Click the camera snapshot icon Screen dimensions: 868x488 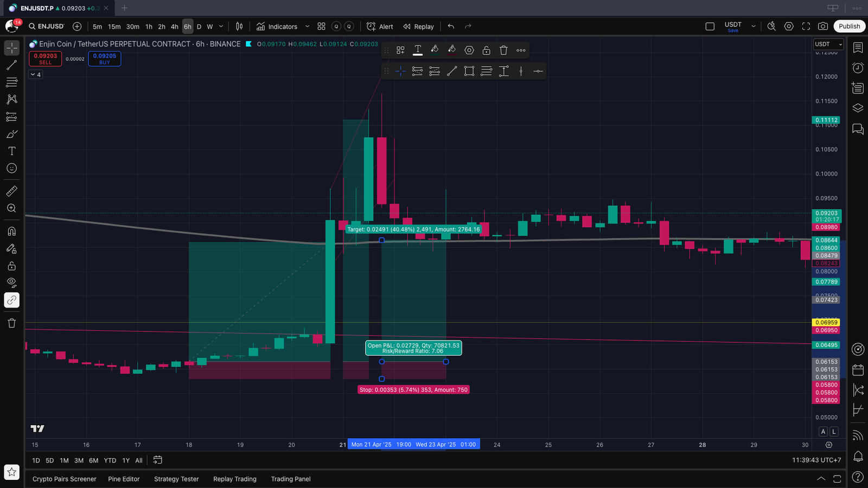[823, 26]
